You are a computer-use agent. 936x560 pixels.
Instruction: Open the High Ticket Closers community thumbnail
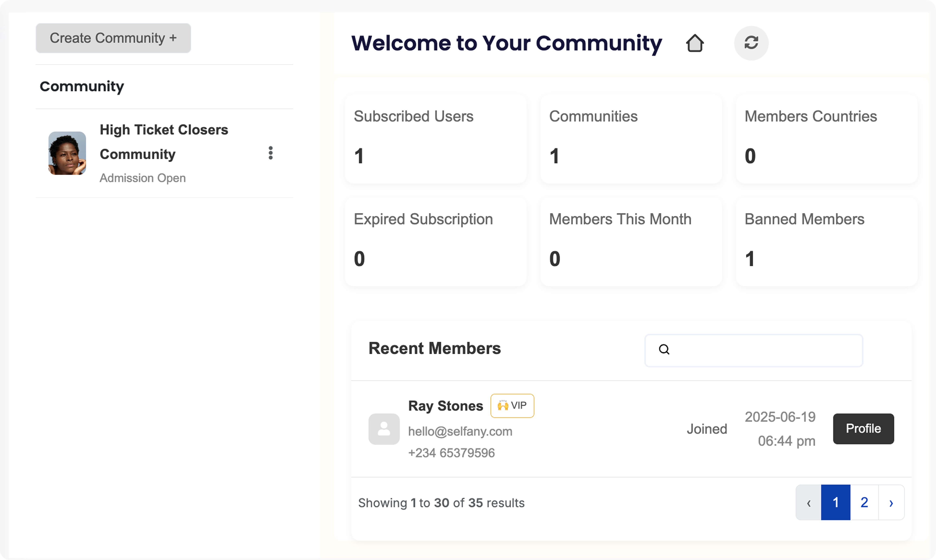67,153
